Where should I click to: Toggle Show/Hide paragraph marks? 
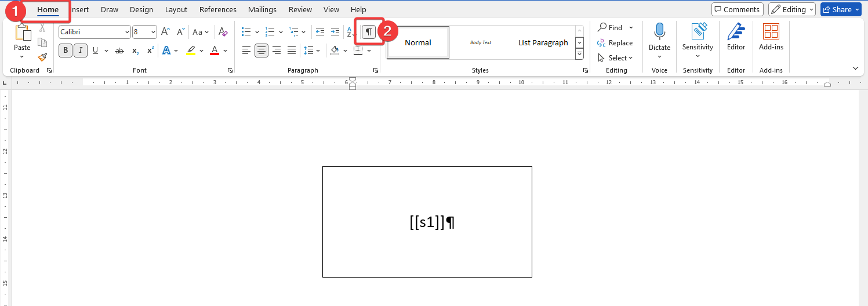369,32
